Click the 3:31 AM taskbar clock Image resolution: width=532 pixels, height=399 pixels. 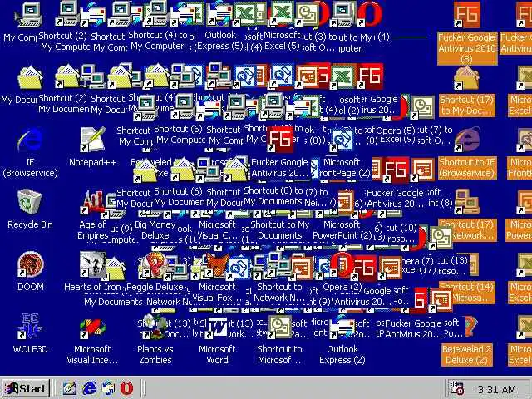coord(496,389)
